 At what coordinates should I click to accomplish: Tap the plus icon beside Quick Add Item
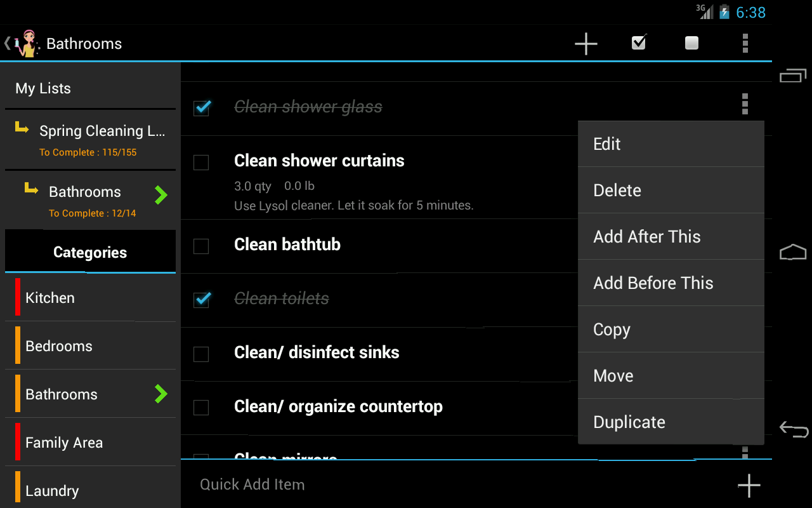(749, 485)
